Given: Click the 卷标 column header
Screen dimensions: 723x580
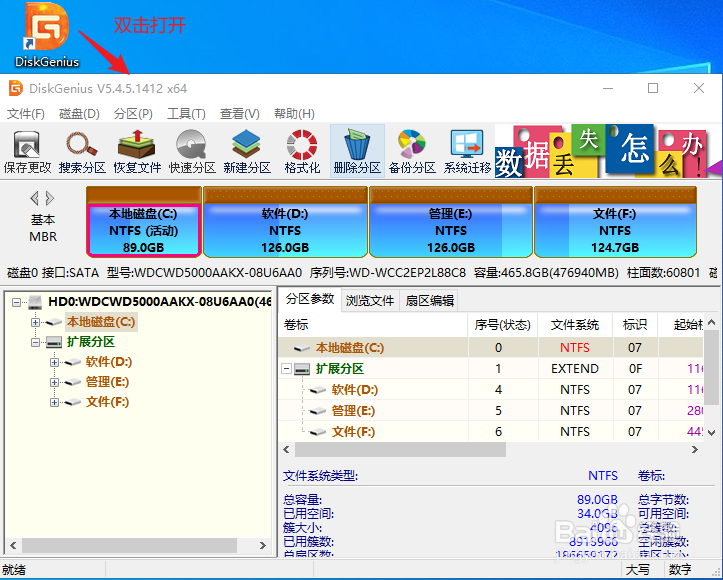Looking at the screenshot, I should [373, 325].
